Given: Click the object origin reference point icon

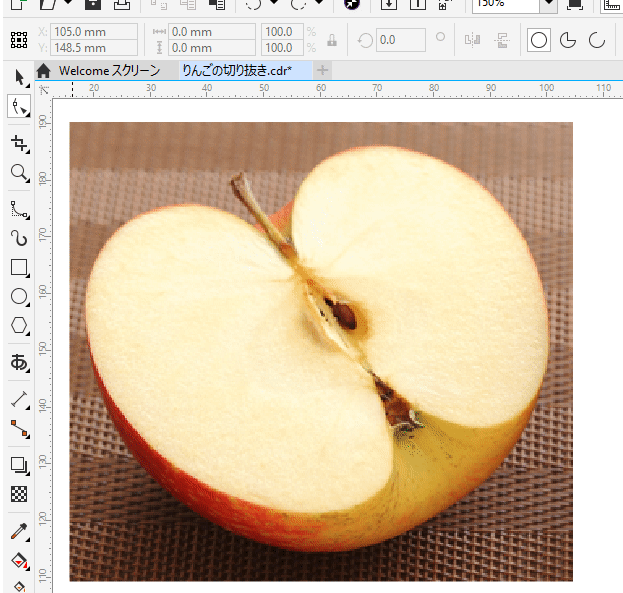Looking at the screenshot, I should pyautogui.click(x=19, y=40).
